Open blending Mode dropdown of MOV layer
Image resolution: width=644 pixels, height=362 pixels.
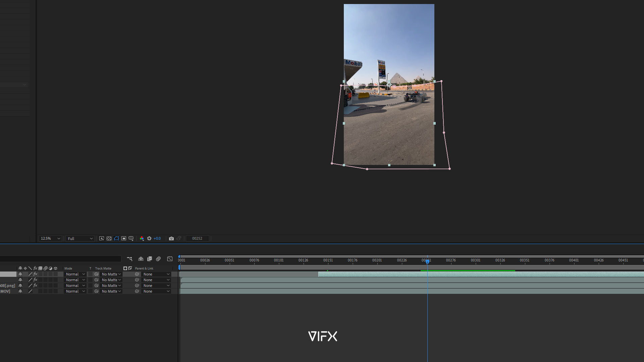point(75,291)
